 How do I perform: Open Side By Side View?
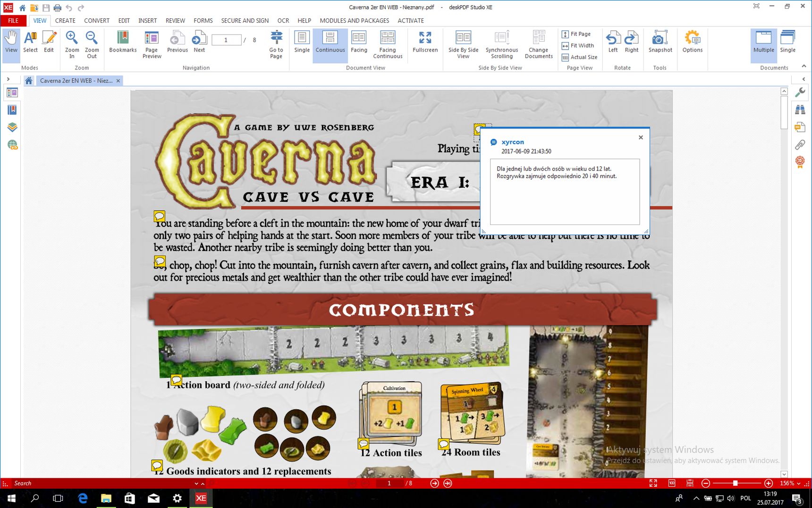(463, 44)
